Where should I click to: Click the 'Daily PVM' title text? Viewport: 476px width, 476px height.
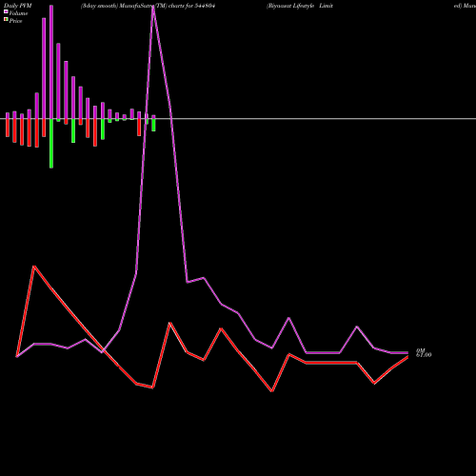(x=18, y=6)
